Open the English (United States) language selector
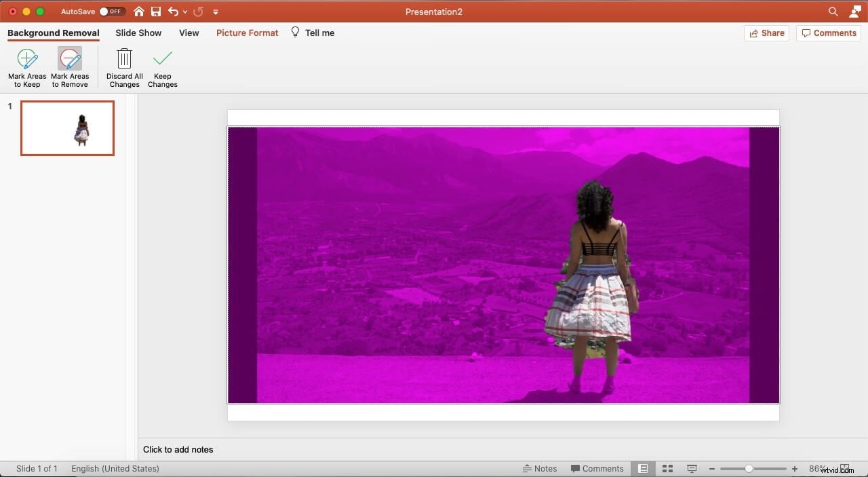This screenshot has width=868, height=477. coord(115,468)
